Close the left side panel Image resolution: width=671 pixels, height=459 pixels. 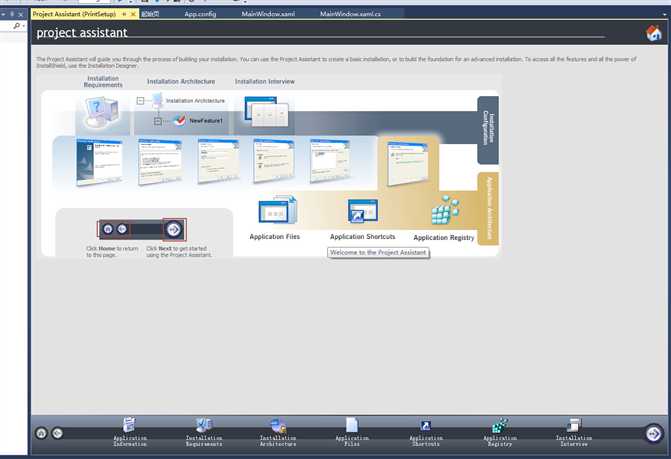coord(21,14)
